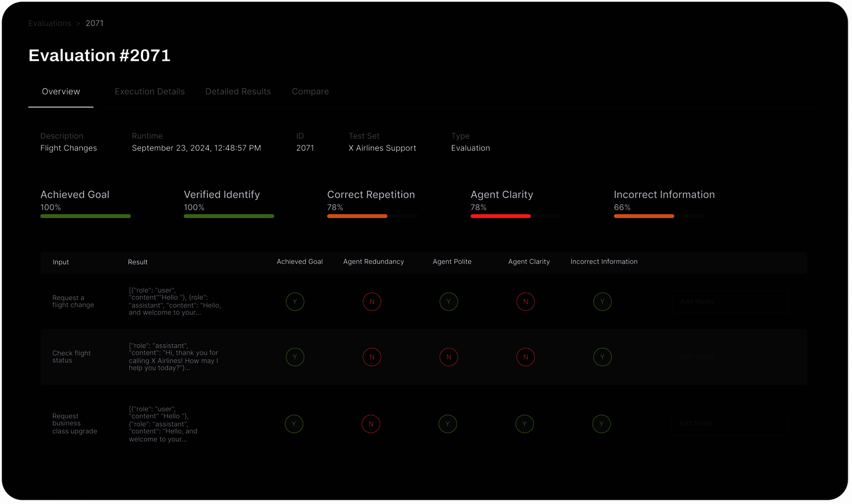The image size is (852, 504).
Task: Click Add Notes field for business class upgrade row
Action: (730, 424)
